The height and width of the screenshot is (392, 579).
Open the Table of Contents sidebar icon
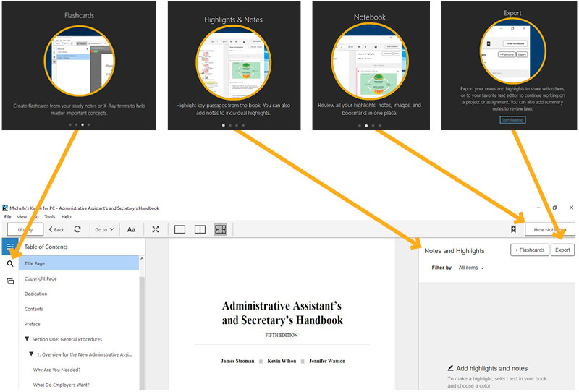9,247
